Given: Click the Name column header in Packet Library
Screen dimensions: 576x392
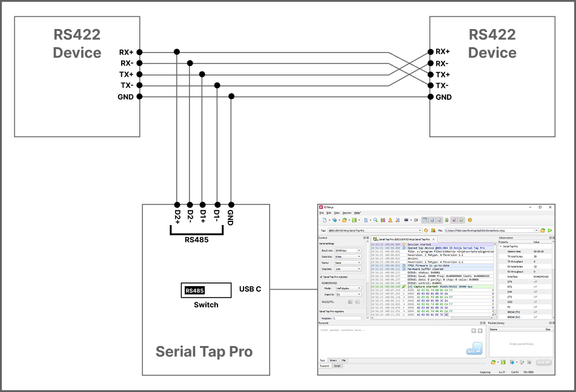Looking at the screenshot, I should [517, 329].
